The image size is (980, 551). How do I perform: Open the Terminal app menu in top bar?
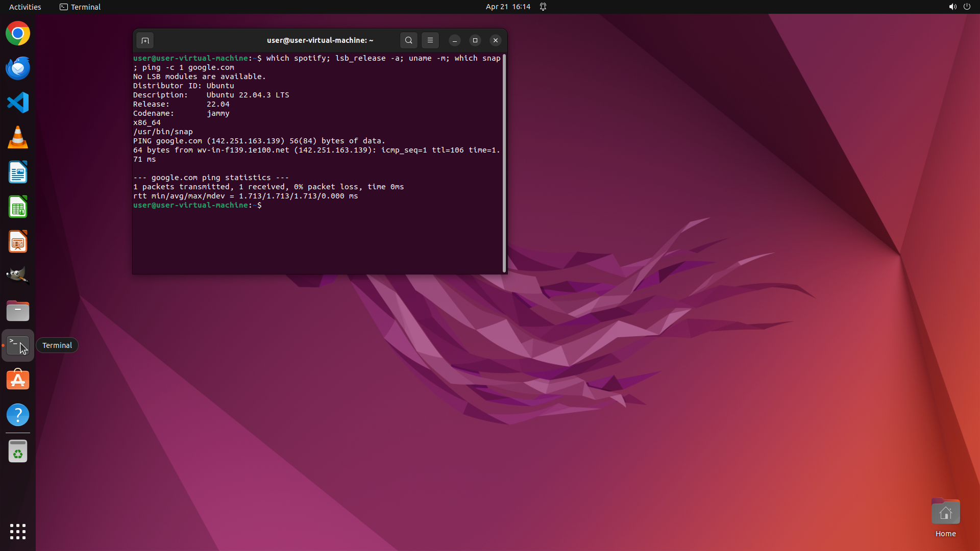80,7
